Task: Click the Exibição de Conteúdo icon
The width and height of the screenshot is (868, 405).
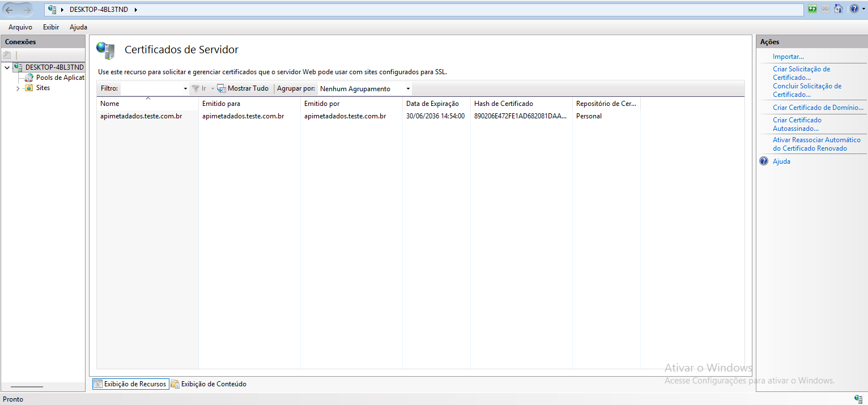Action: tap(175, 384)
